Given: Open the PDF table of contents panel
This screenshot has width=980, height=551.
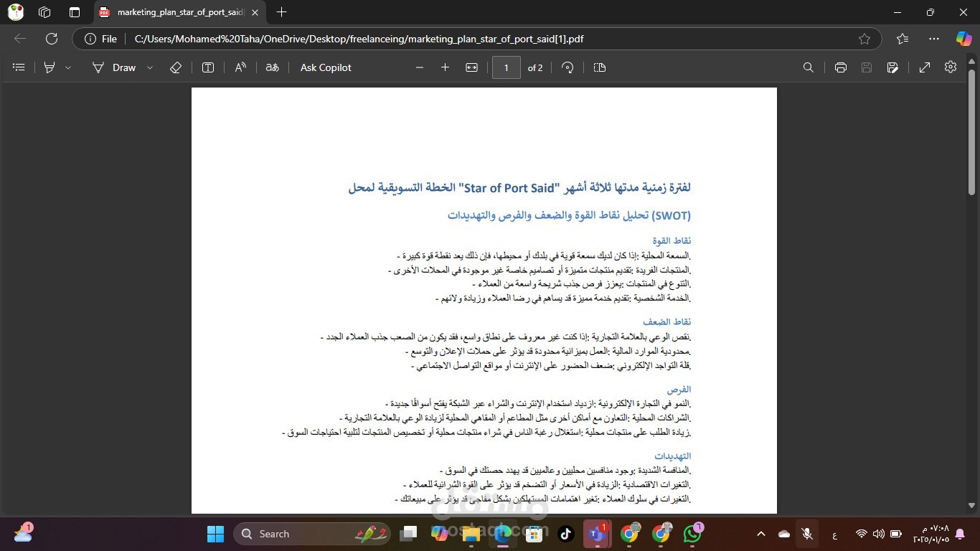Looking at the screenshot, I should click(19, 67).
